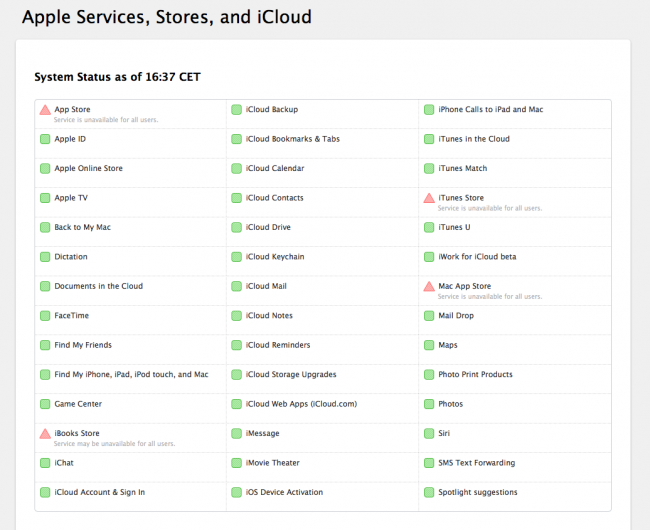Click the green status icon for iTunes Match
650x530 pixels.
[429, 169]
